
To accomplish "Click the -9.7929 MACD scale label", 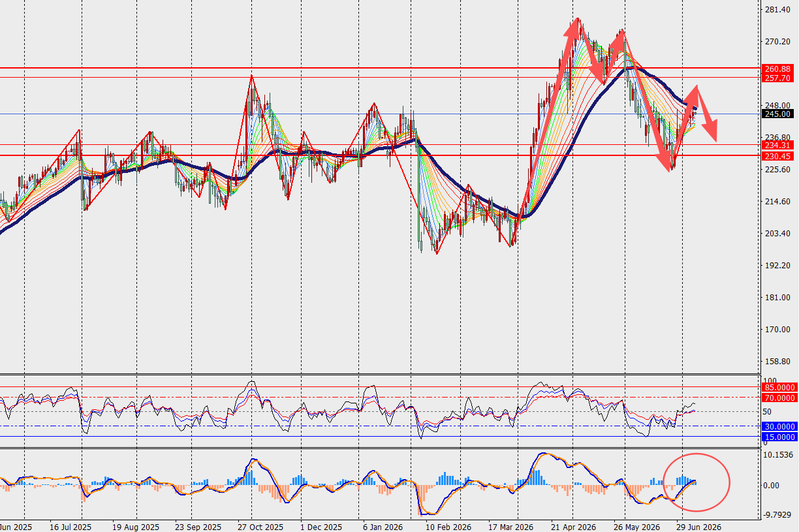I will click(778, 515).
